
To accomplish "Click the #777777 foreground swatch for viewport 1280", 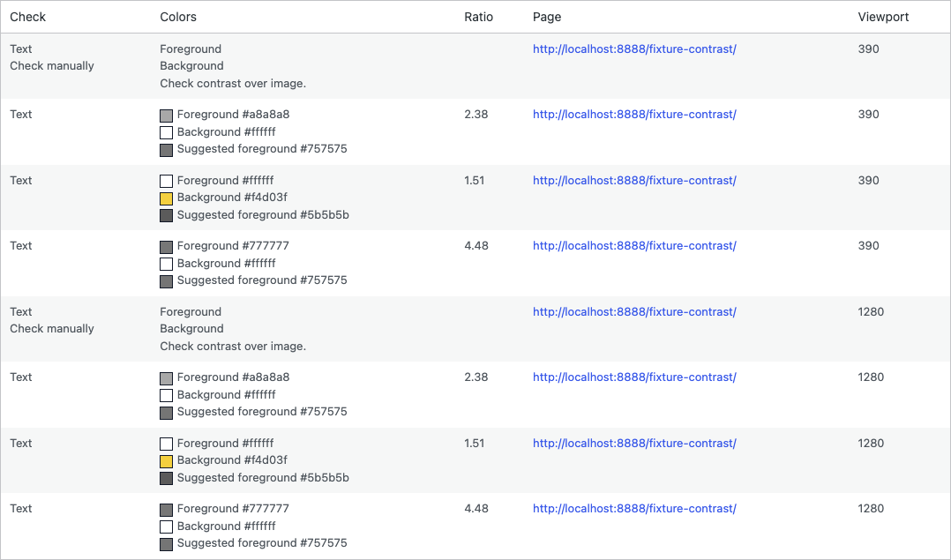I will pos(166,510).
